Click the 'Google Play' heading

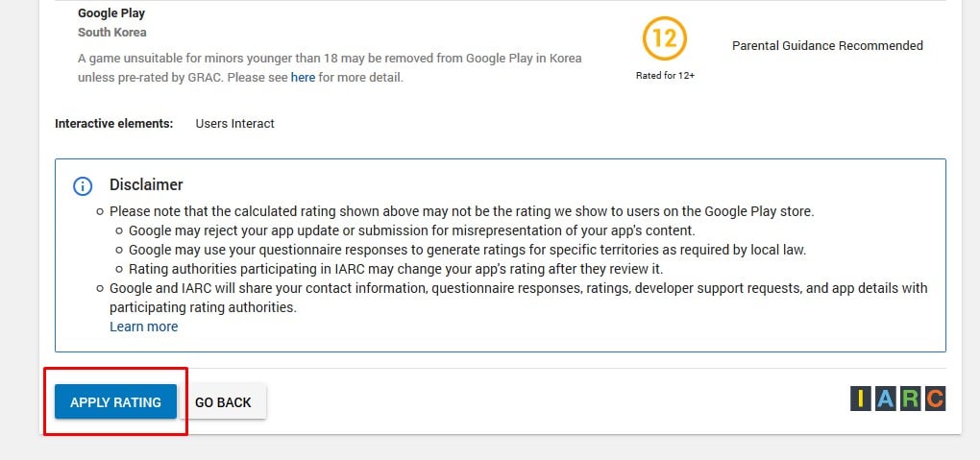pos(111,13)
